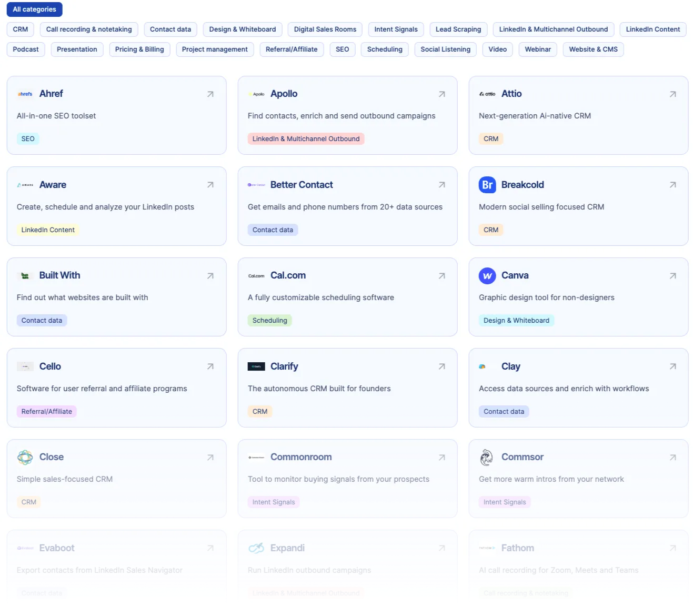The height and width of the screenshot is (616, 693).
Task: Filter by Design & Whiteboard category
Action: tap(243, 29)
